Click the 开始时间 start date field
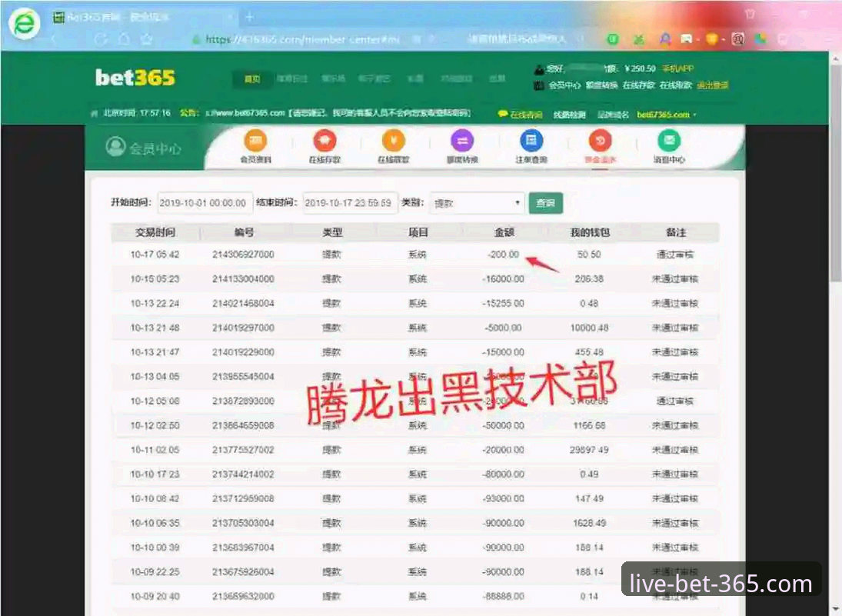 point(205,203)
